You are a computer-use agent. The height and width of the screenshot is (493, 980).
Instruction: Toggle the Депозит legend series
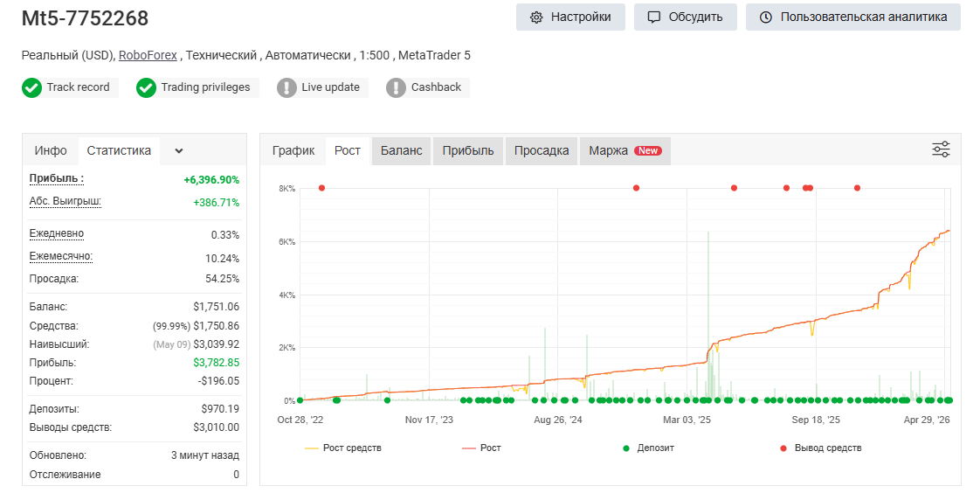coord(648,448)
